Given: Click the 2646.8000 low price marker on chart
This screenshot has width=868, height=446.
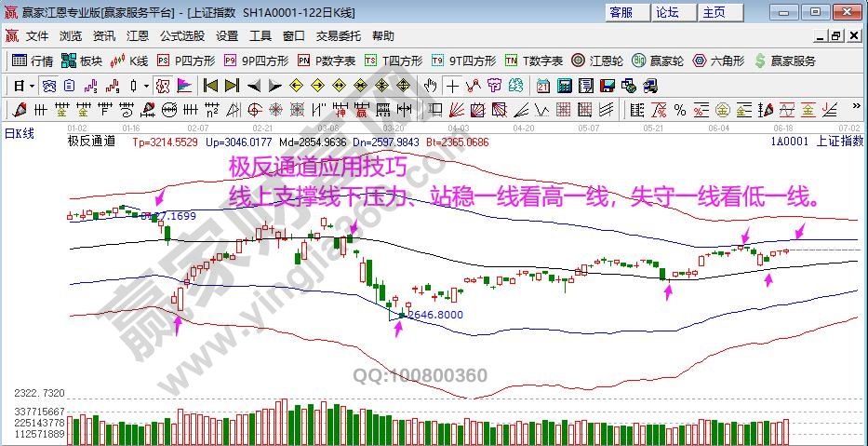Looking at the screenshot, I should point(434,315).
